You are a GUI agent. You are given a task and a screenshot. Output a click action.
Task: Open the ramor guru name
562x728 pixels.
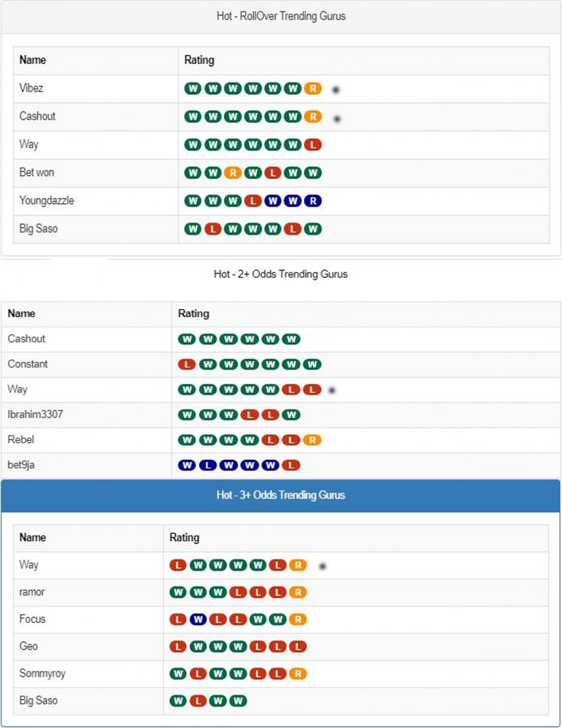click(31, 592)
